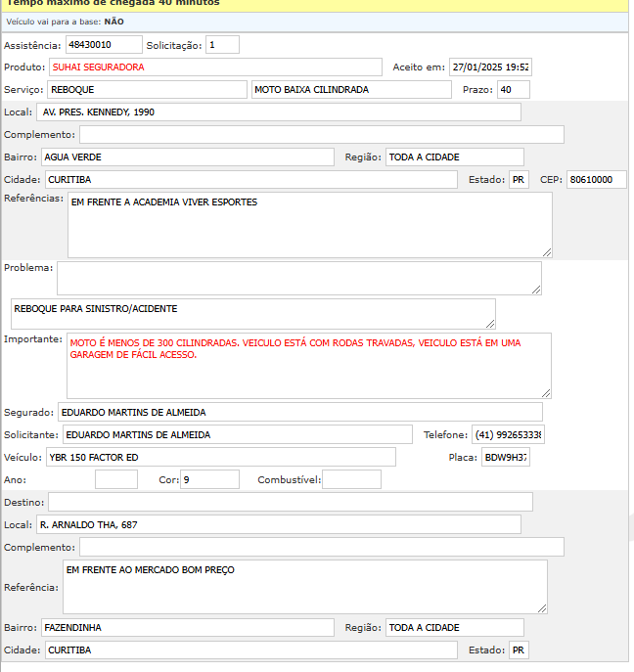Select the Segurado name field
This screenshot has height=672, width=634.
coord(300,412)
